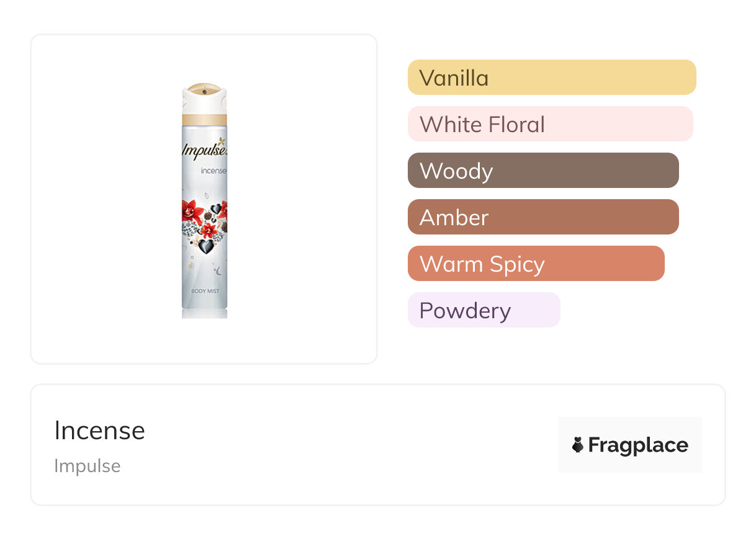The width and height of the screenshot is (756, 536).
Task: Click the black heart on the bottle
Action: [206, 246]
